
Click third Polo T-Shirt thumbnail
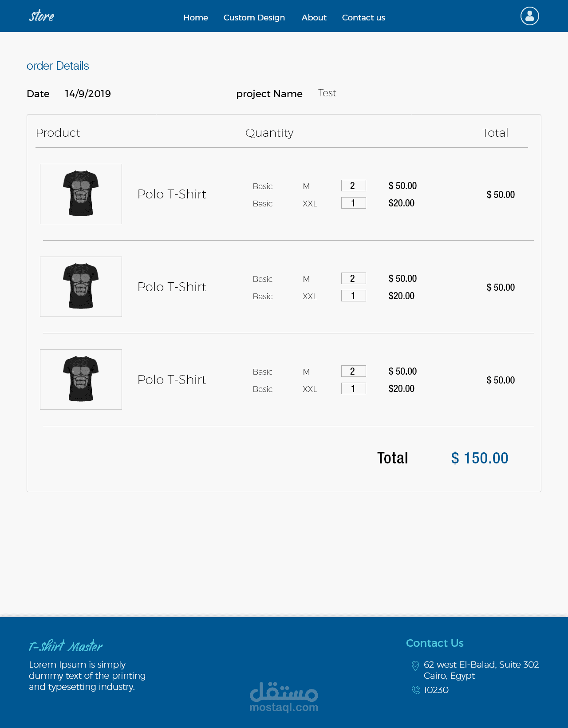[81, 380]
